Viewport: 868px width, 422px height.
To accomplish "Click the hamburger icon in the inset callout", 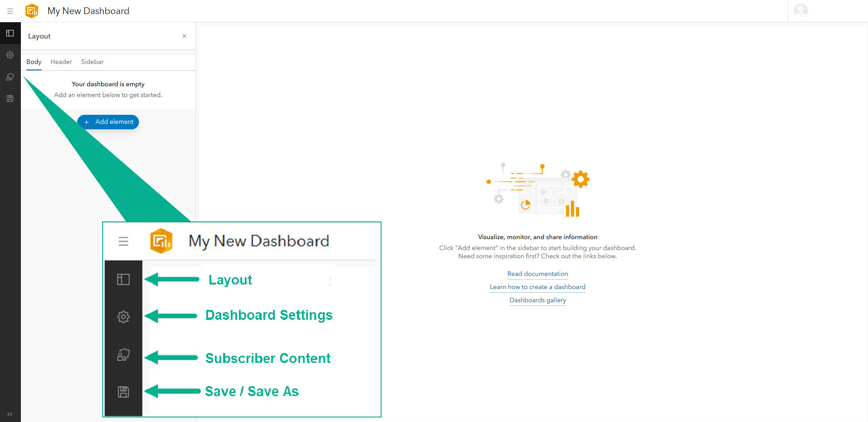I will [x=123, y=241].
